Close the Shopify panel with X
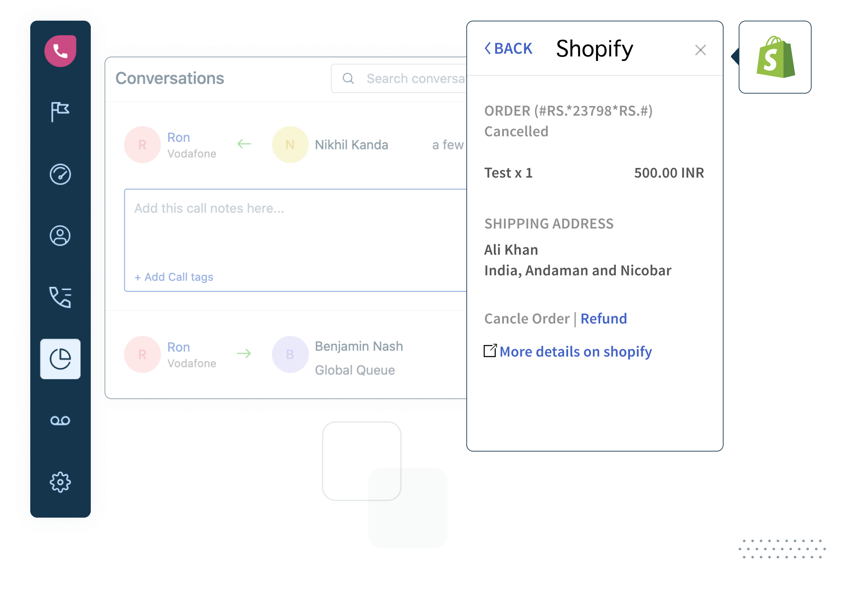The image size is (868, 614). pos(700,50)
